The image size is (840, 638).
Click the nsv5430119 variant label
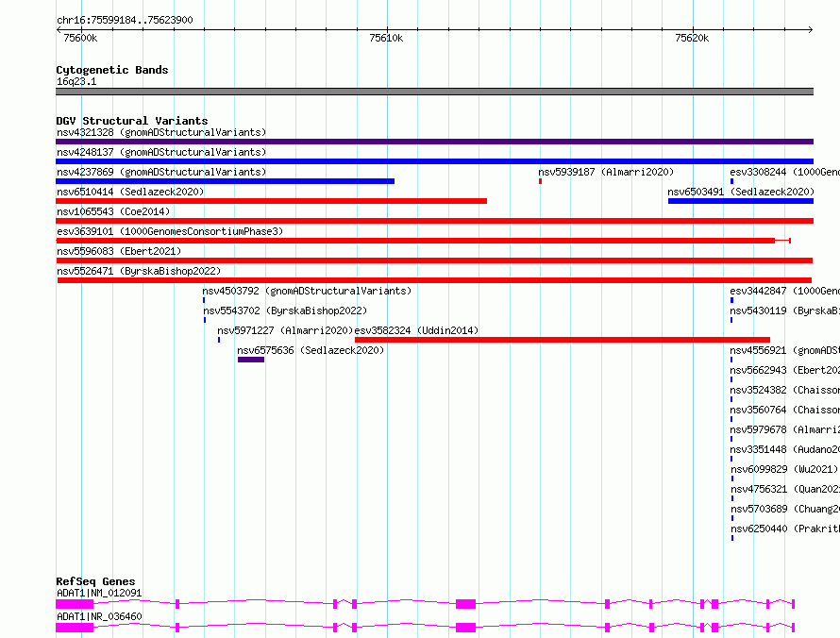click(x=784, y=311)
